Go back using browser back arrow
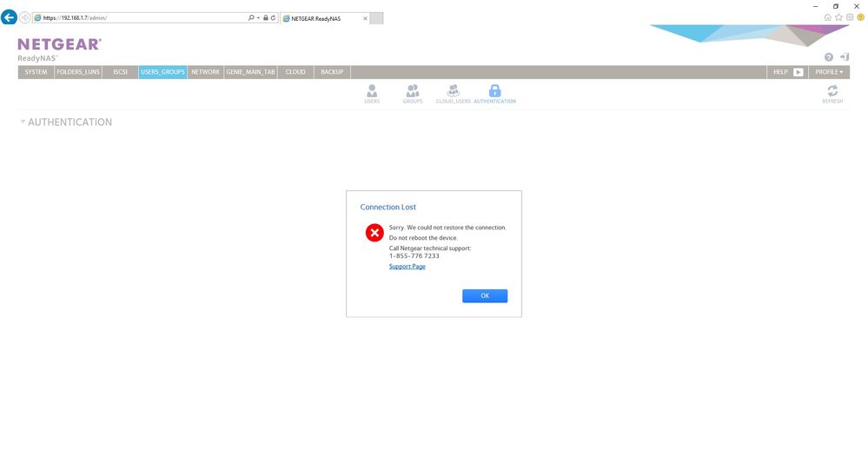This screenshot has width=868, height=470. [9, 17]
